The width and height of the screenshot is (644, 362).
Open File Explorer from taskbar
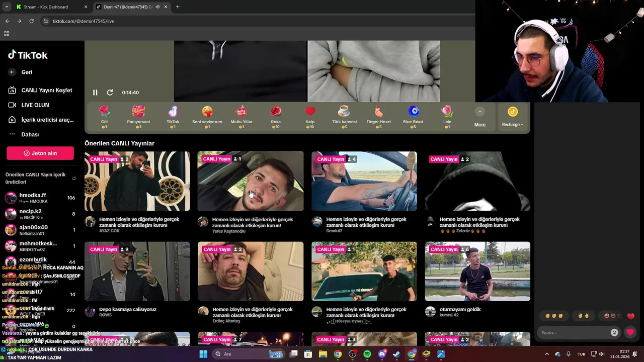coord(323,354)
